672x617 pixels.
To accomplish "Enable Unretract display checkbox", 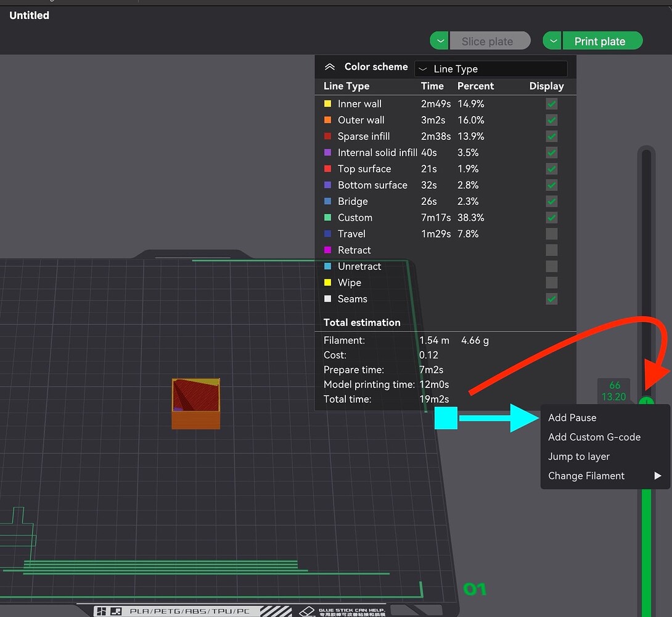I will (552, 267).
